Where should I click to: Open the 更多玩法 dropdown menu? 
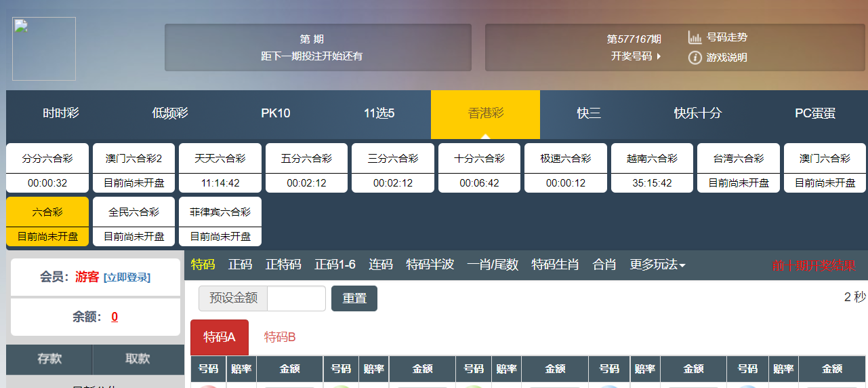(x=657, y=265)
